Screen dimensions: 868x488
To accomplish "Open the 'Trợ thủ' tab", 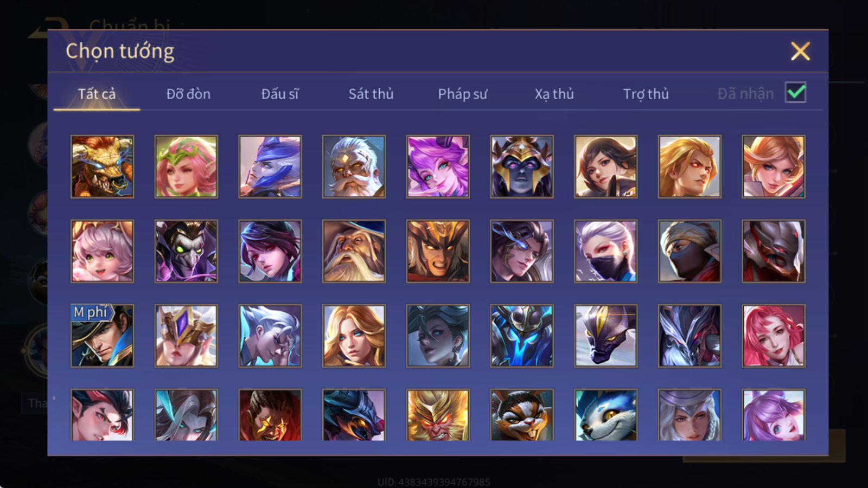I will point(646,94).
